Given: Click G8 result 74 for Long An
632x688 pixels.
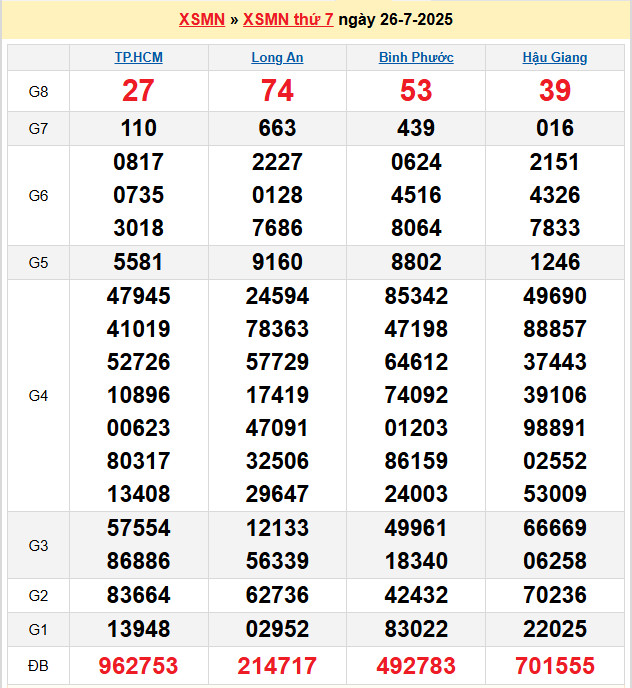Looking at the screenshot, I should point(277,91).
